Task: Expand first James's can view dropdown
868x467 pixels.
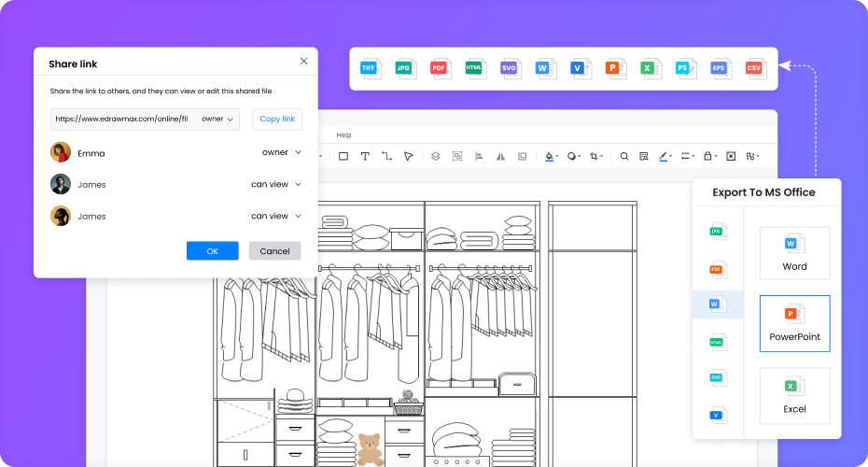Action: click(275, 184)
